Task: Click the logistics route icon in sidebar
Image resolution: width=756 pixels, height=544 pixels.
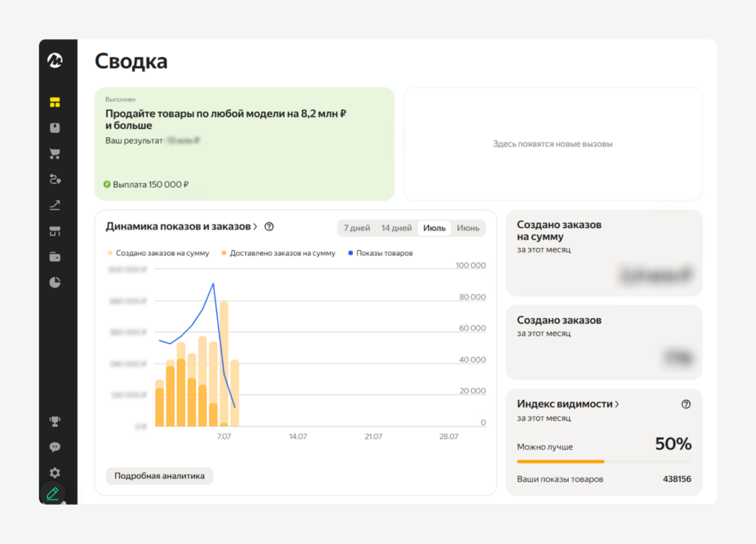Action: tap(54, 179)
